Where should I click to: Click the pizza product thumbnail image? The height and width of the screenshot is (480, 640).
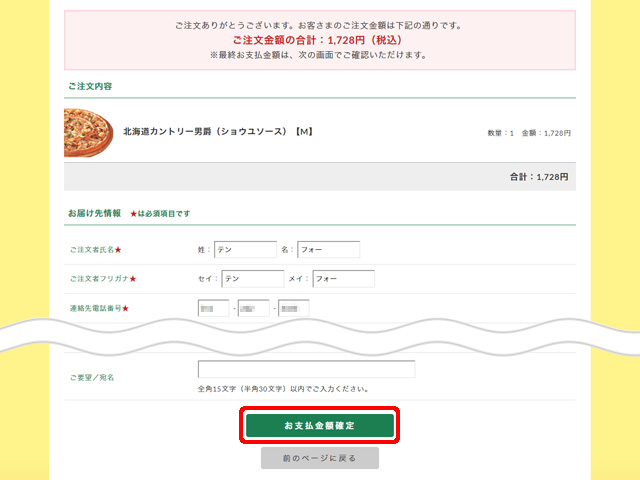[x=89, y=132]
